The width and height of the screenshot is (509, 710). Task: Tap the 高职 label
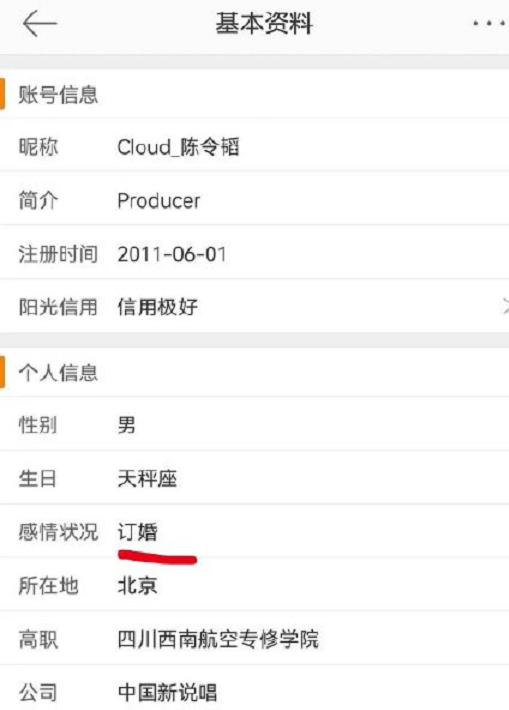(38, 639)
